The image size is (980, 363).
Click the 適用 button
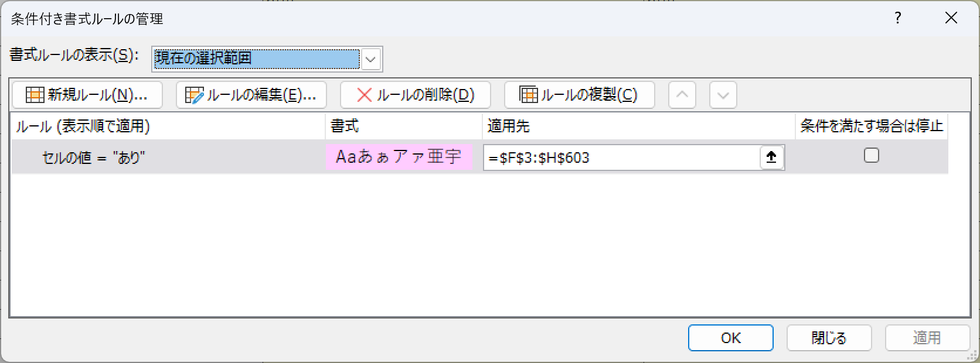(x=927, y=338)
